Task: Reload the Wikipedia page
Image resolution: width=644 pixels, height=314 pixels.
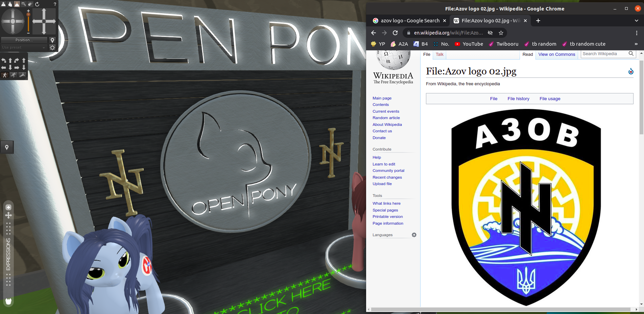Action: [395, 33]
